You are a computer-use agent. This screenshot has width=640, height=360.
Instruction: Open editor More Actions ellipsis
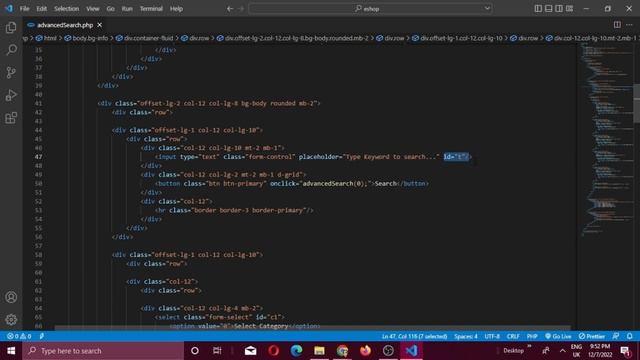tap(629, 25)
